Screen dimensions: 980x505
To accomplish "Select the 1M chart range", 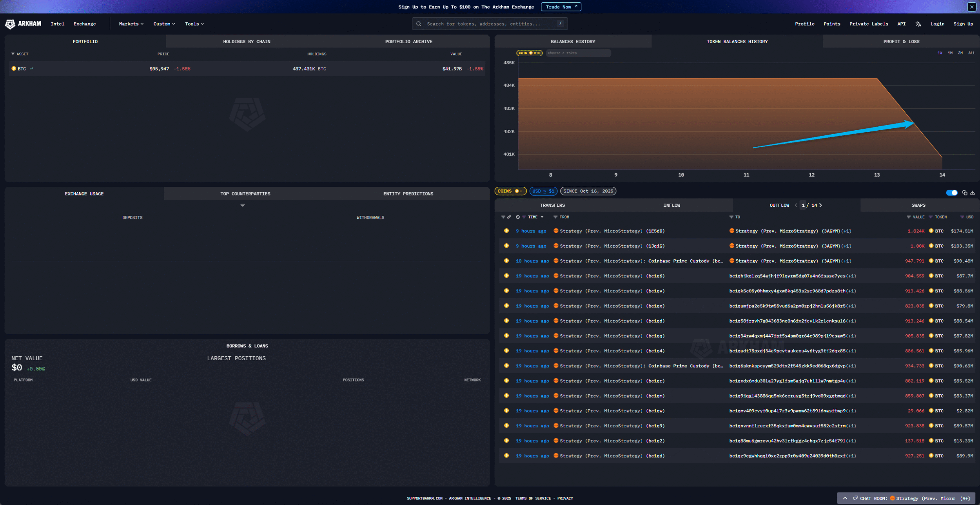I will tap(950, 53).
